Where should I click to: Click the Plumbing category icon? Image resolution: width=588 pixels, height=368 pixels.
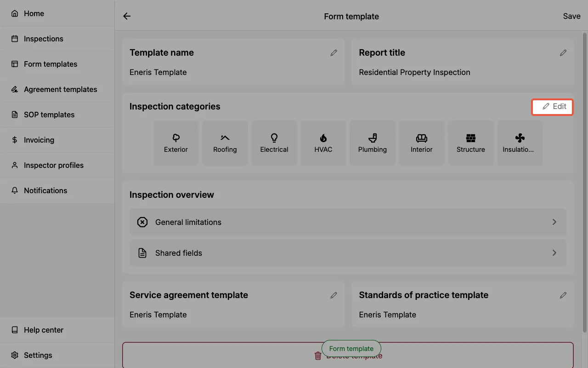tap(373, 143)
